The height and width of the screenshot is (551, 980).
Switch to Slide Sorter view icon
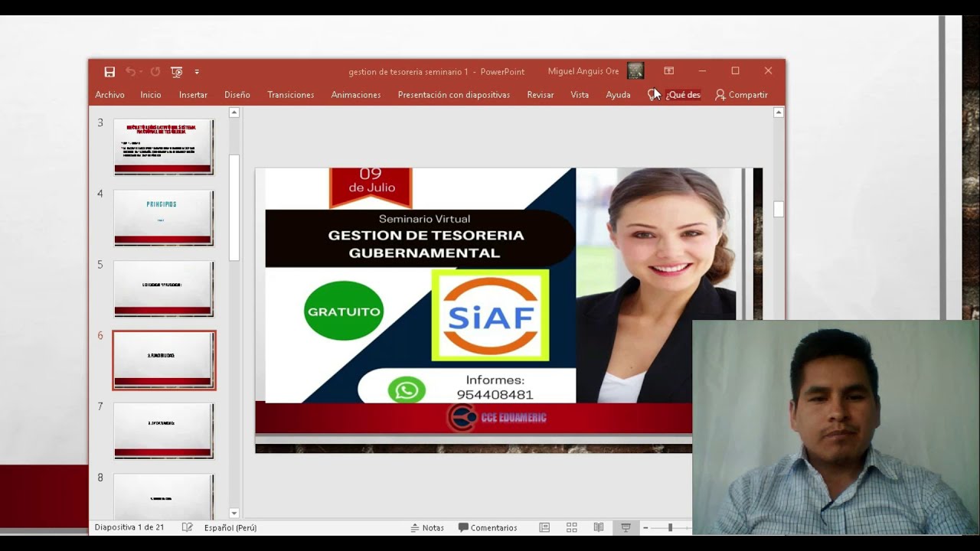point(571,527)
